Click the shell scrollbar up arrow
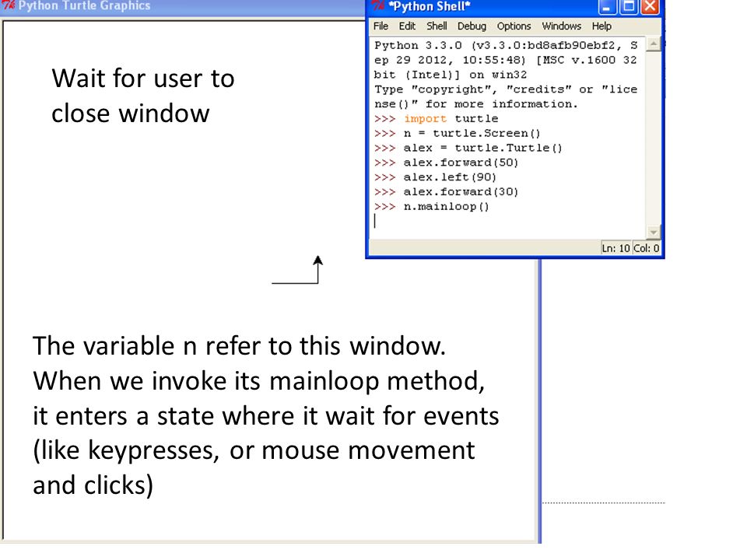This screenshot has width=747, height=560. (x=653, y=44)
